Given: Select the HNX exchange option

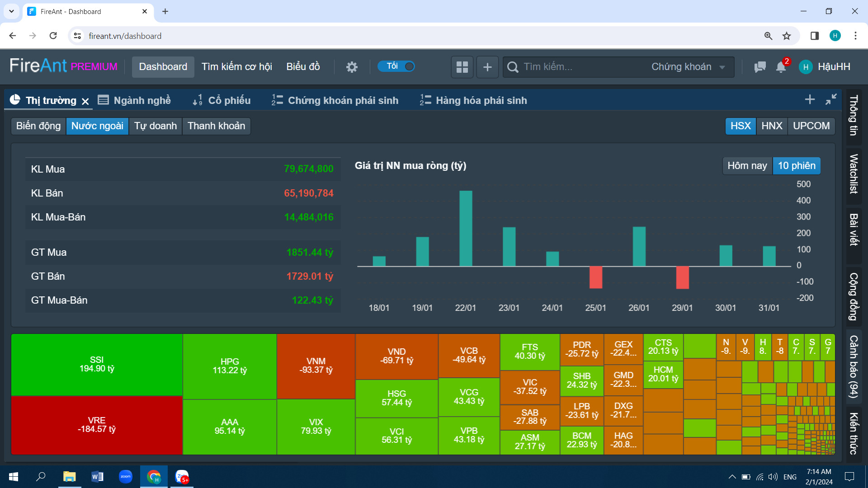Looking at the screenshot, I should click(771, 126).
